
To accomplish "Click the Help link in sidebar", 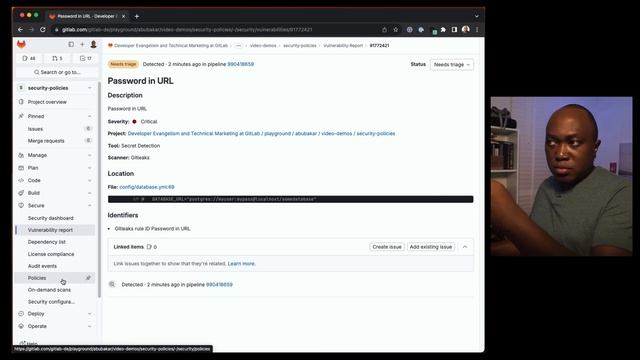I will point(29,344).
